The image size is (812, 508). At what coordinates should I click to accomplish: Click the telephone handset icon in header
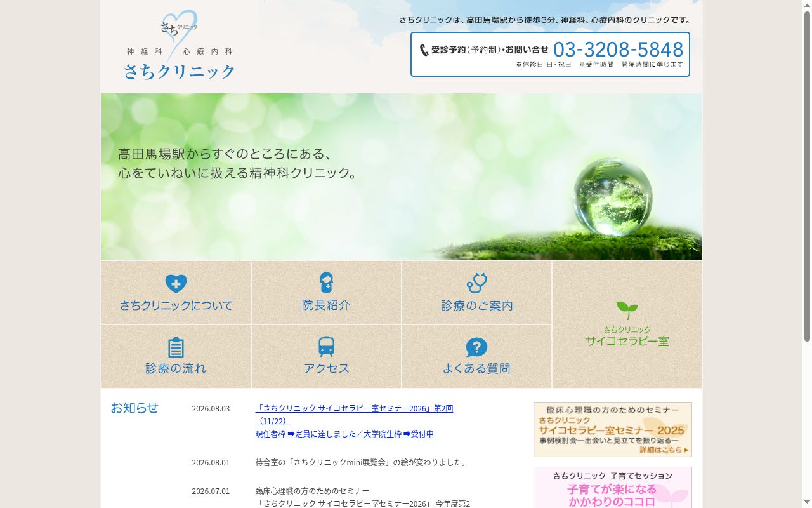424,50
